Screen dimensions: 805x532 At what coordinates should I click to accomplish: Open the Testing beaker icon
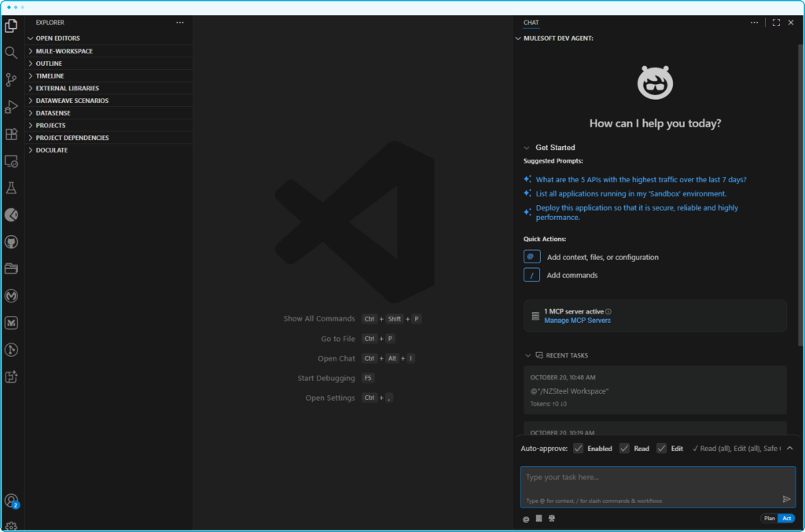pos(11,188)
